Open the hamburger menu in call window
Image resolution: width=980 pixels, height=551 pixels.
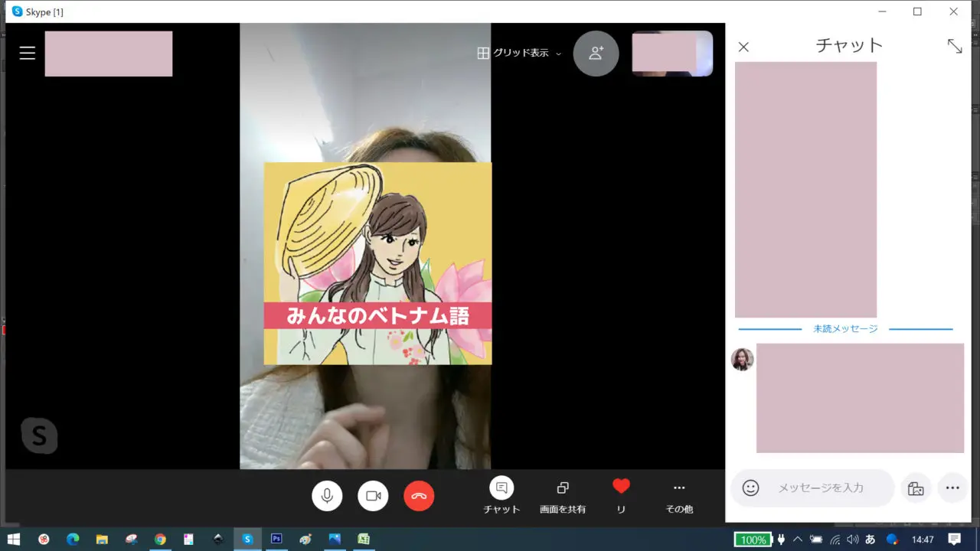[x=28, y=53]
